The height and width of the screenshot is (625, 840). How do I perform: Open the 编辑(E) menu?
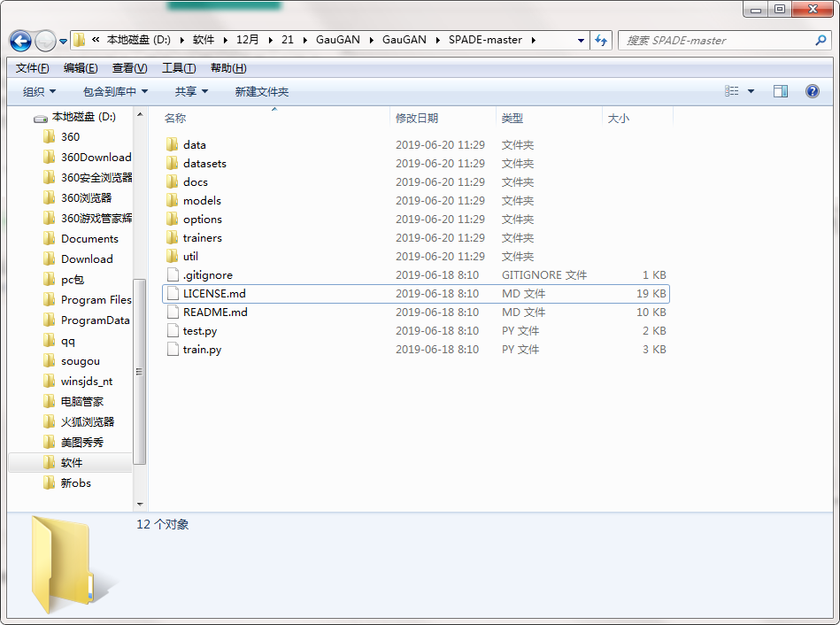pyautogui.click(x=81, y=68)
